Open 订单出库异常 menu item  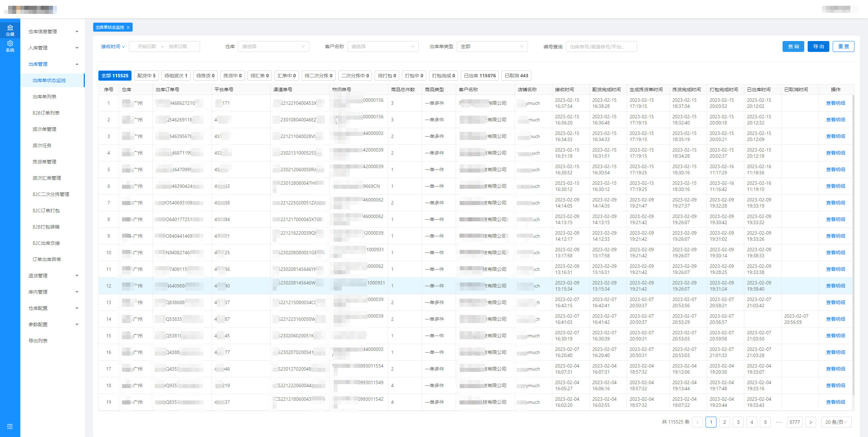53,259
